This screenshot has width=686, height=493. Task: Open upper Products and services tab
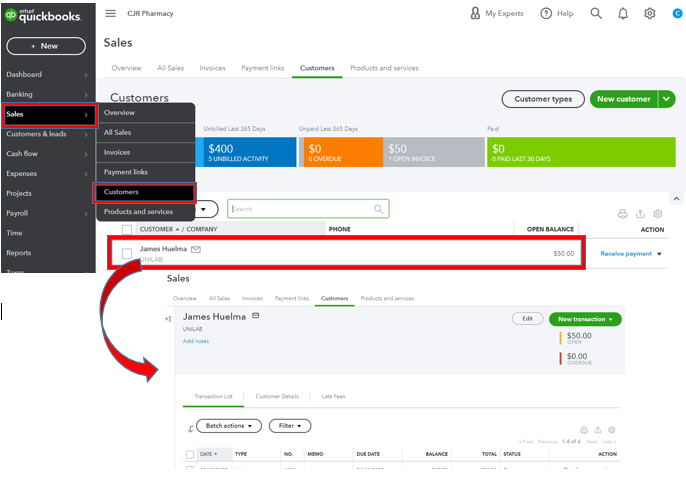384,68
